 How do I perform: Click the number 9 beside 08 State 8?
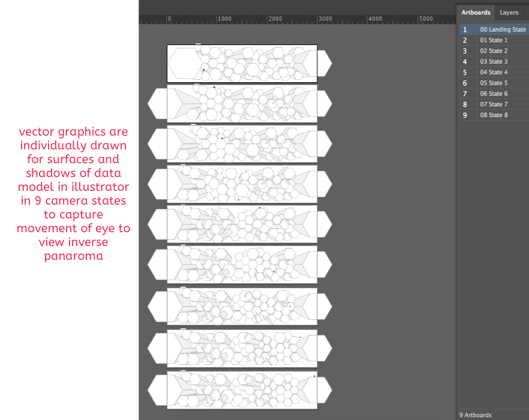[x=465, y=115]
